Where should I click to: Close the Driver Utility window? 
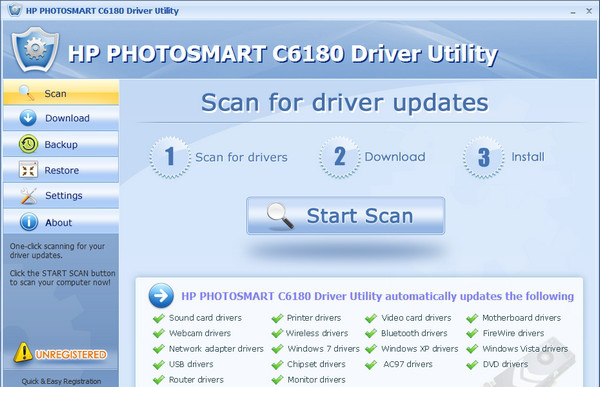589,11
